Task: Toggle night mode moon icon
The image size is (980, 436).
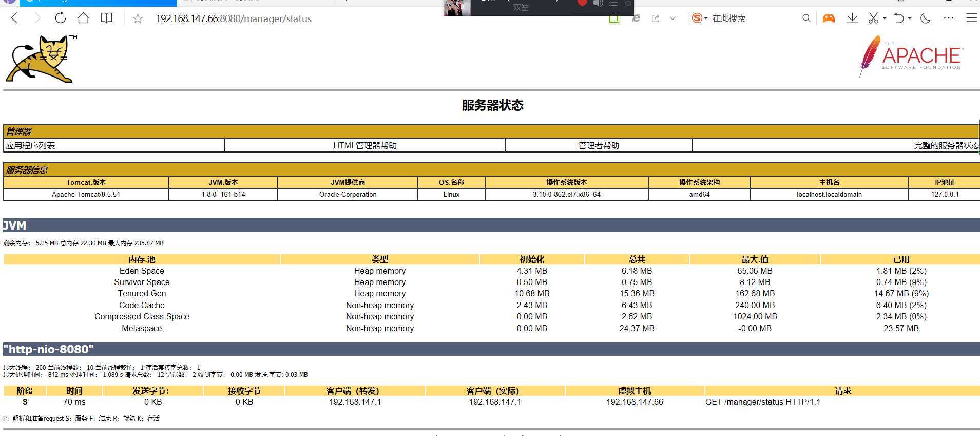Action: (926, 18)
